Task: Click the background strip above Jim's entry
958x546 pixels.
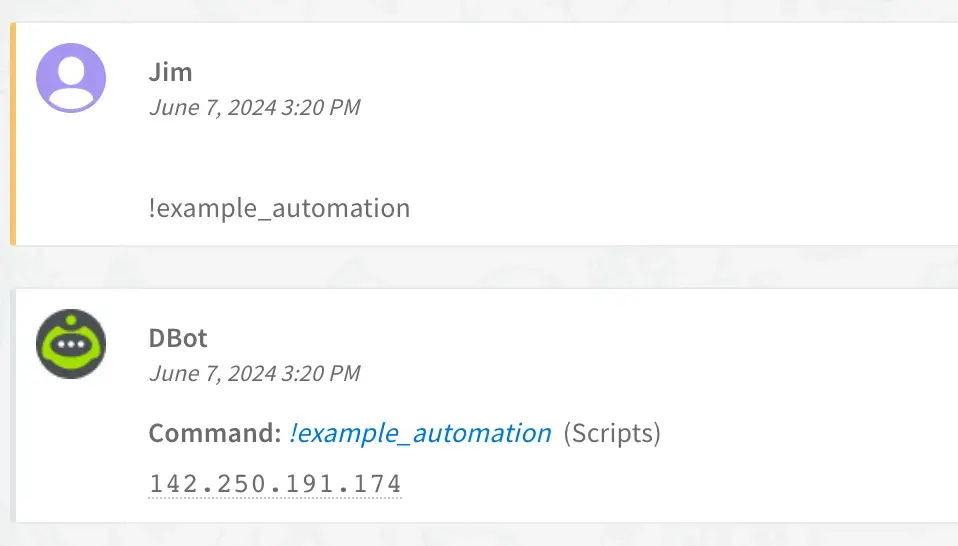Action: point(479,10)
